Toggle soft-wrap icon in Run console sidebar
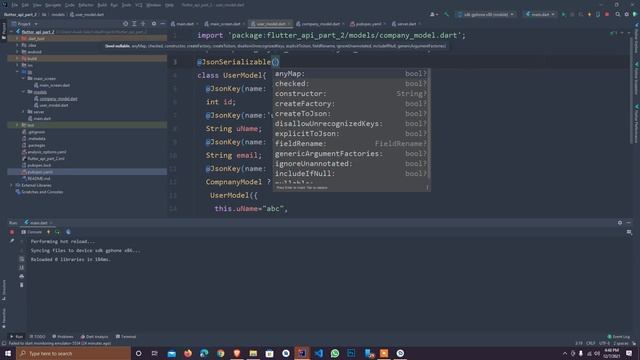640x360 pixels. click(x=22, y=259)
